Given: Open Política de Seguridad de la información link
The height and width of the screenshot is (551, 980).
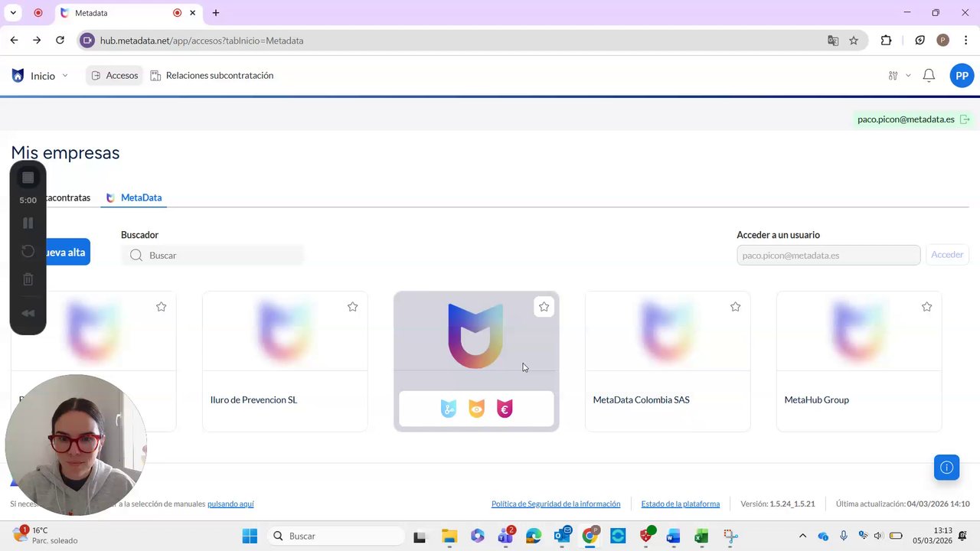Looking at the screenshot, I should pos(556,504).
